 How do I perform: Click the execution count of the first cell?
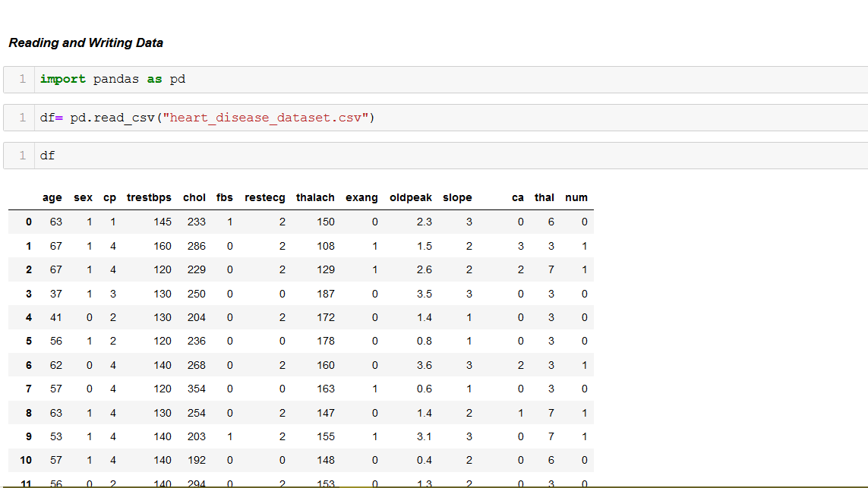click(22, 79)
